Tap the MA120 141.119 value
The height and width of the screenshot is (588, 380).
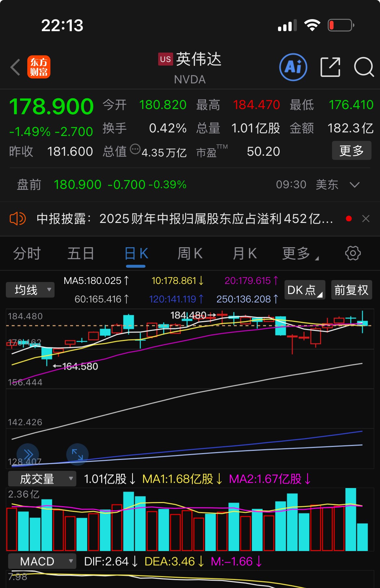176,299
